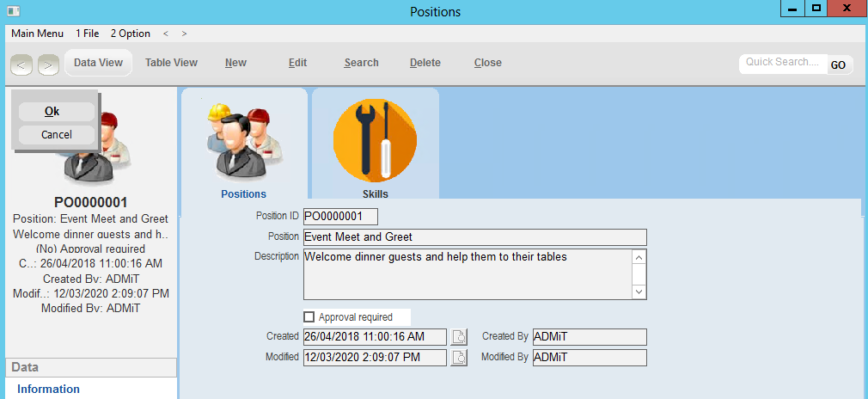Screen dimensions: 868x399
Task: Toggle the Approval required checkbox
Action: click(x=309, y=317)
